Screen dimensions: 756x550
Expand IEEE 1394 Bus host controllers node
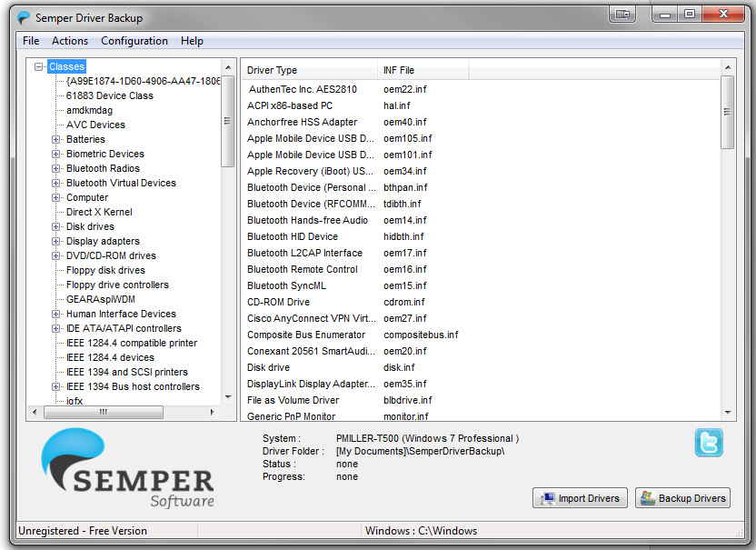tap(56, 386)
